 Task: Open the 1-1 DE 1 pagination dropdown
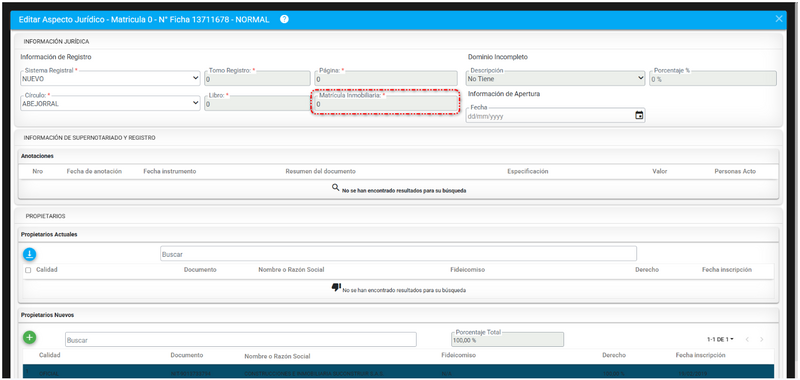[720, 339]
